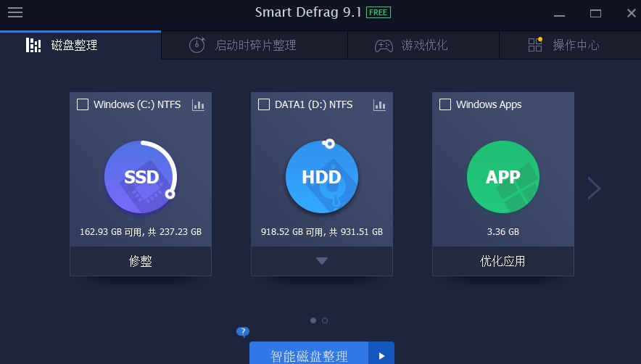Click the stopwatch icon of 启动时碎片整理
Screen dimensions: 641x364
197,44
